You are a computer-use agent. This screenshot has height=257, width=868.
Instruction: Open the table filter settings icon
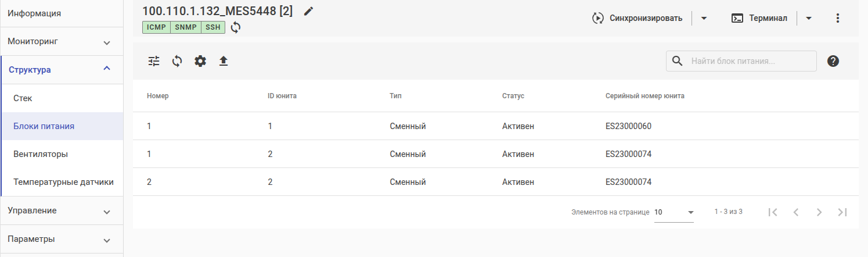click(154, 61)
